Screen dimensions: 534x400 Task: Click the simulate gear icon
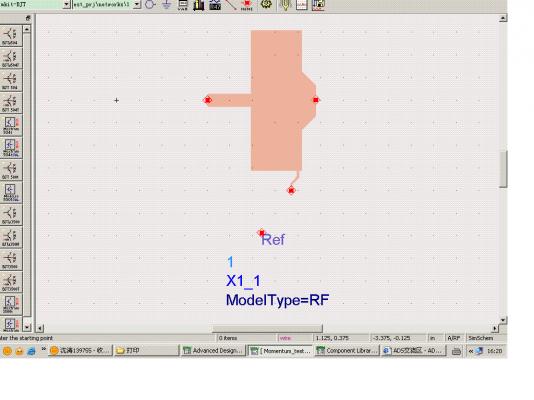tap(266, 4)
